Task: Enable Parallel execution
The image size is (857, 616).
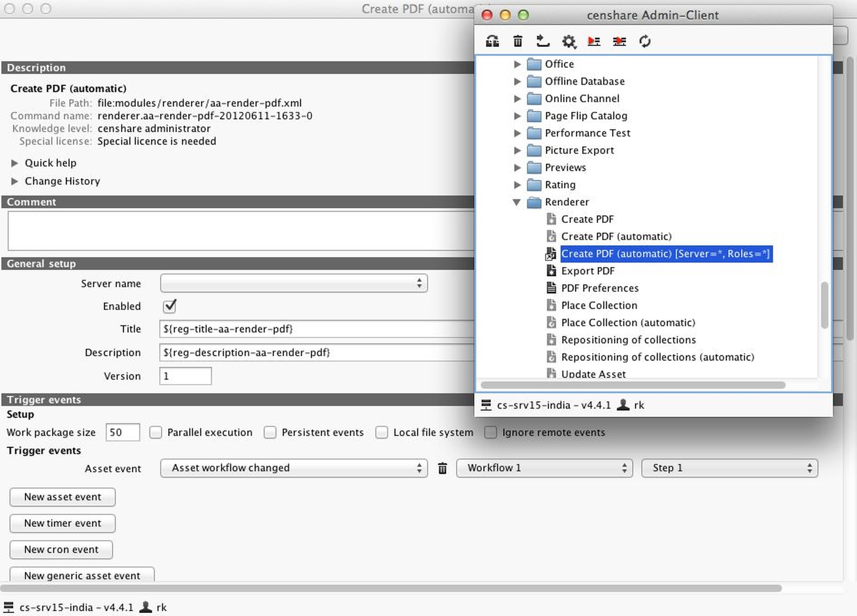Action: point(156,432)
